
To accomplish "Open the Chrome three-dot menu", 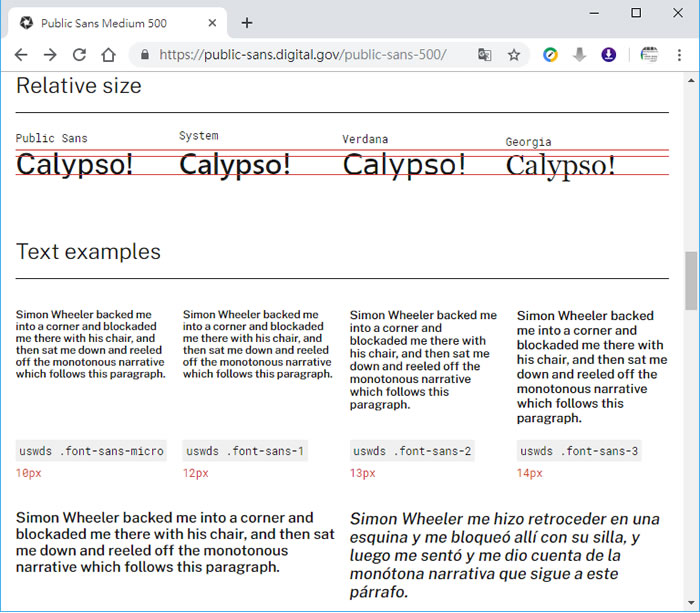I will (679, 55).
